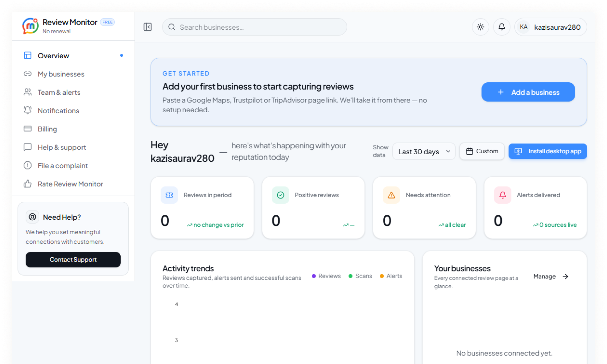Viewport: 607px width, 364px height.
Task: Open the Billing page
Action: (x=73, y=129)
